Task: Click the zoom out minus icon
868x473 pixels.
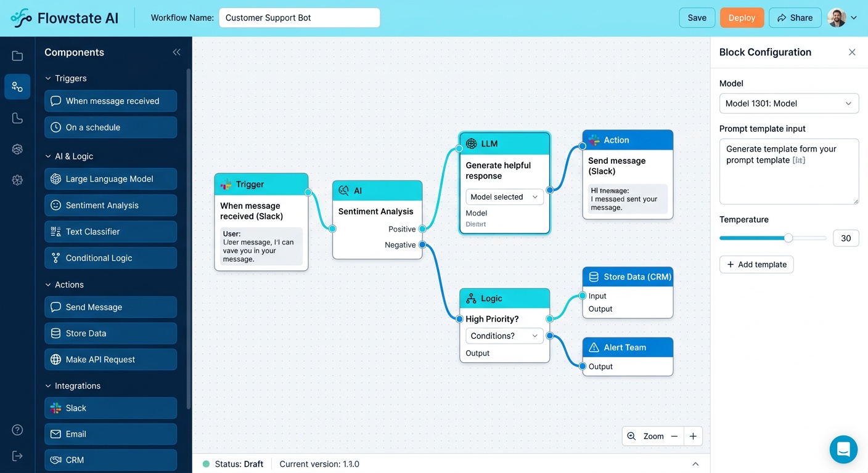Action: 674,436
